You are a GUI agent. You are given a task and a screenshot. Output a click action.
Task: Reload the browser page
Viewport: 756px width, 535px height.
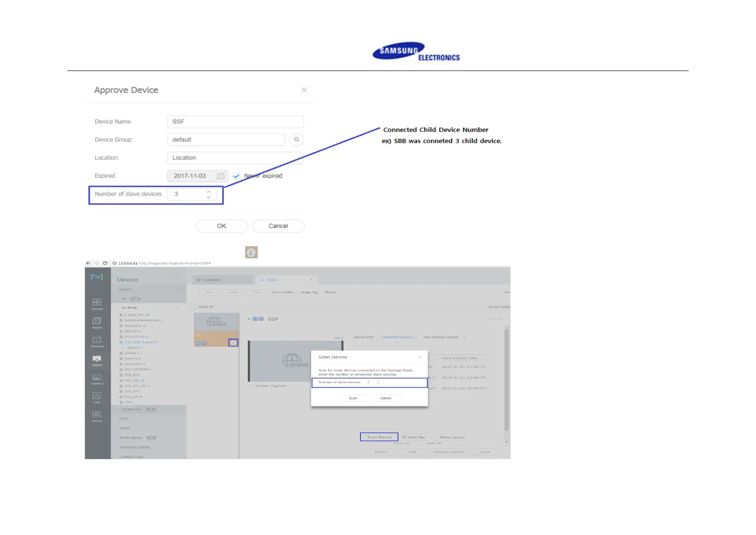click(x=105, y=263)
